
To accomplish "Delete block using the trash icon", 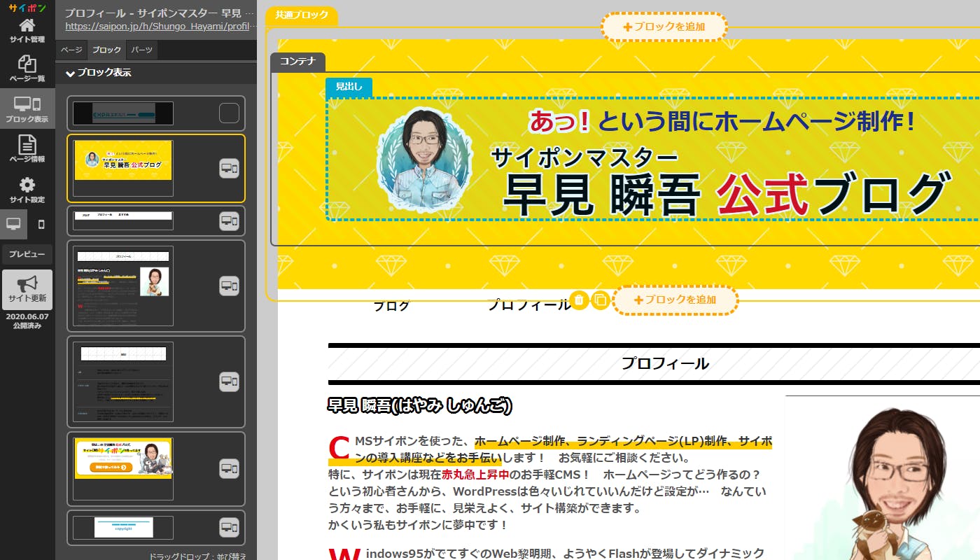I will (x=578, y=300).
